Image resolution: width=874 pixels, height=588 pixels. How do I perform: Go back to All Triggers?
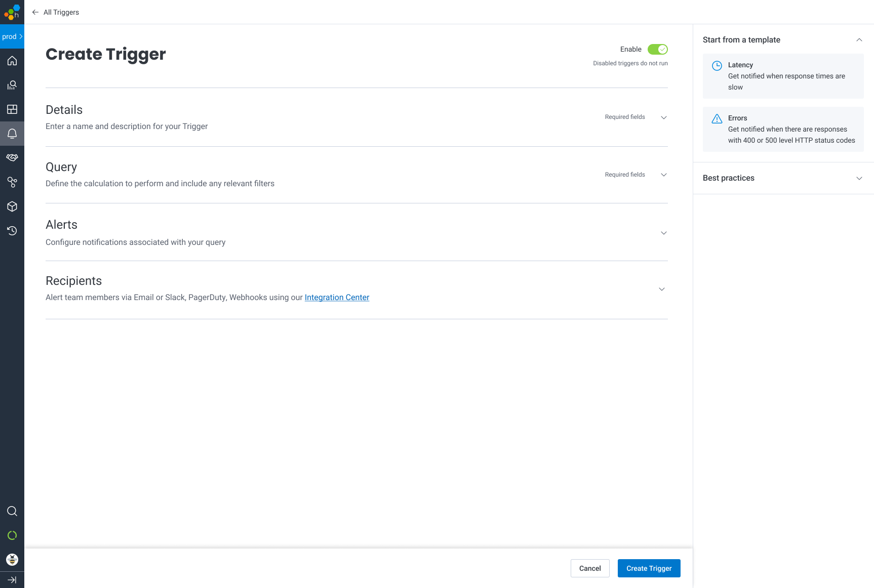tap(56, 12)
